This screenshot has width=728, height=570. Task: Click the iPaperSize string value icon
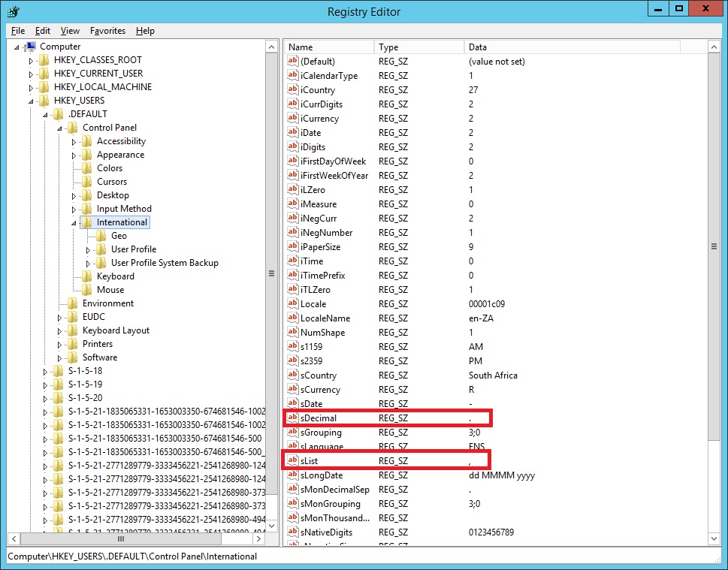(x=292, y=246)
